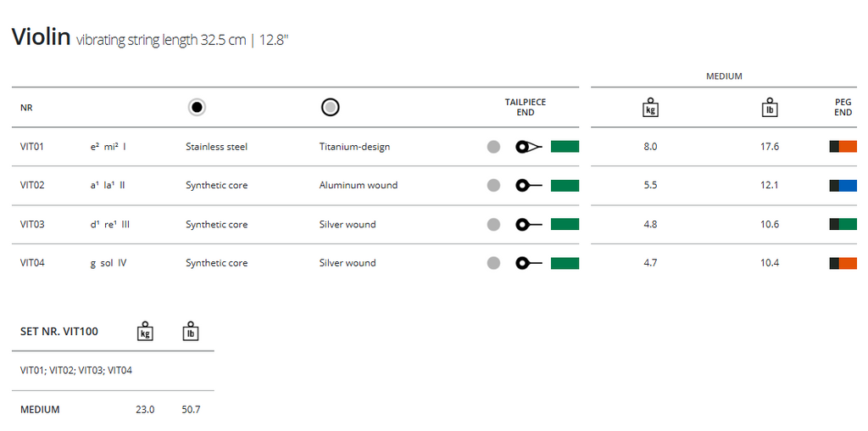Click the 4.8 kg tension value
The height and width of the screenshot is (431, 868).
650,224
